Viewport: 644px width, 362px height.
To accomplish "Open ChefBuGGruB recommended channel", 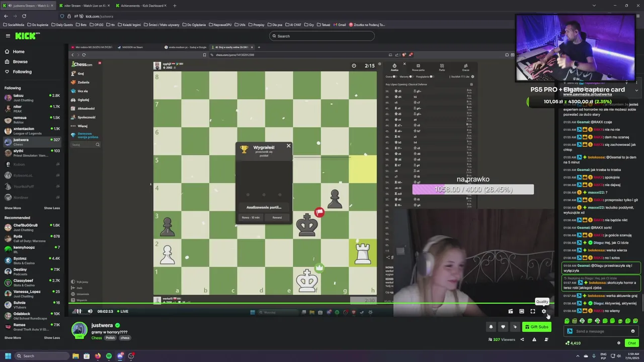I will 32,227.
